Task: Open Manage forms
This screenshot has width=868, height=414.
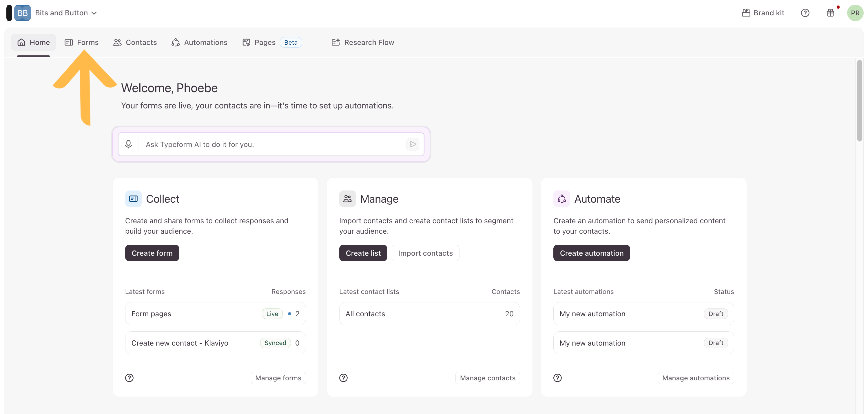Action: coord(278,378)
